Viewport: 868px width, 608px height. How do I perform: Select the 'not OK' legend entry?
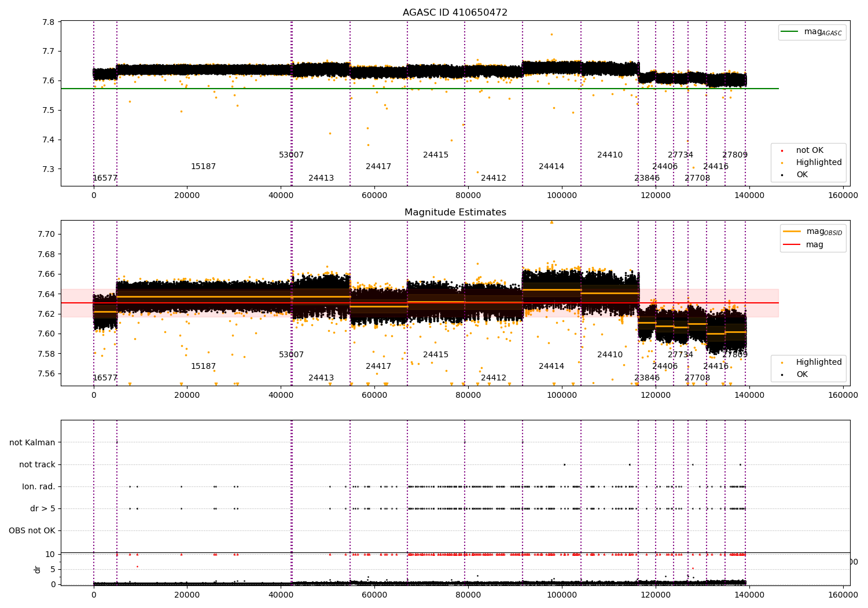803,151
